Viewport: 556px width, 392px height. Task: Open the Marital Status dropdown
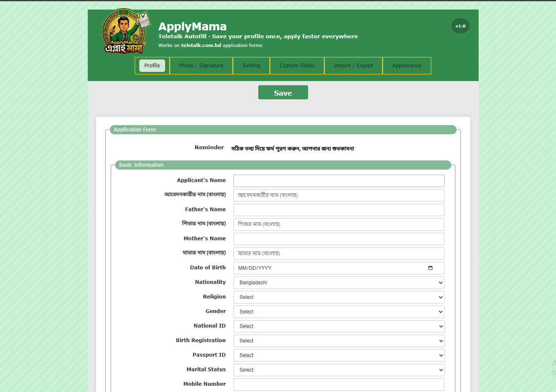point(339,370)
